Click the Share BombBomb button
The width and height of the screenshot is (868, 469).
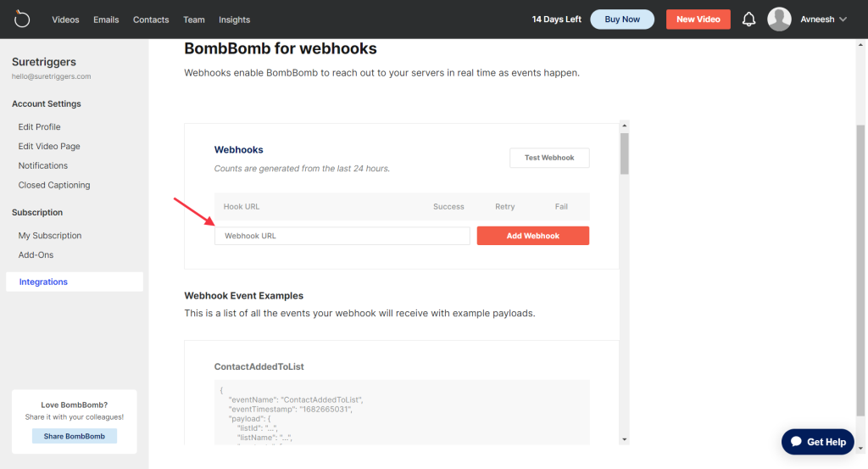75,436
